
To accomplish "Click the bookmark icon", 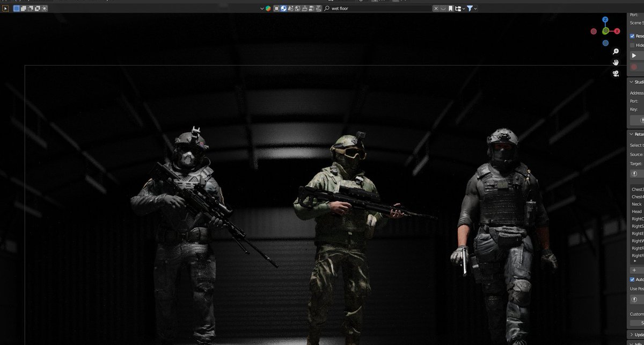I will click(451, 9).
